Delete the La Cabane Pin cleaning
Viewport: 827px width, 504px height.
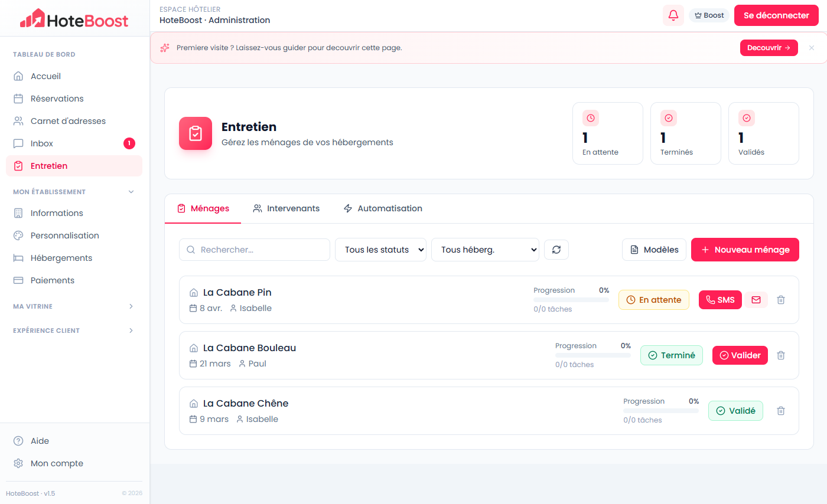[x=780, y=300]
